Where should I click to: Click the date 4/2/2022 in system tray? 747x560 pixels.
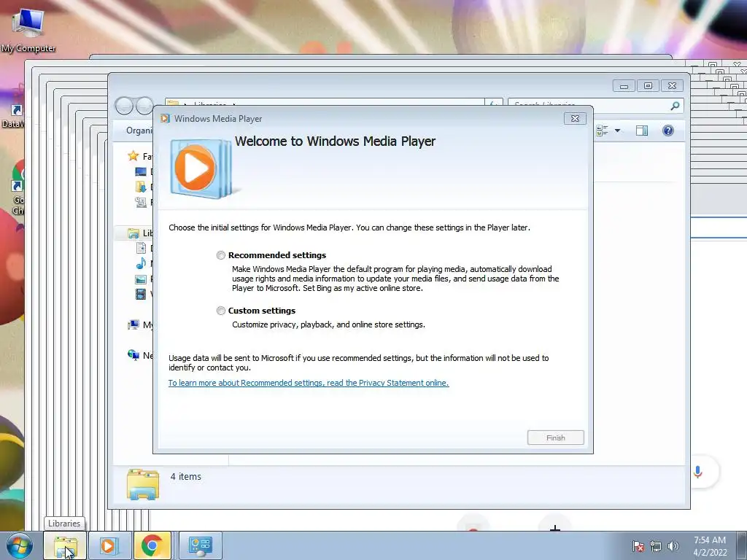[710, 553]
